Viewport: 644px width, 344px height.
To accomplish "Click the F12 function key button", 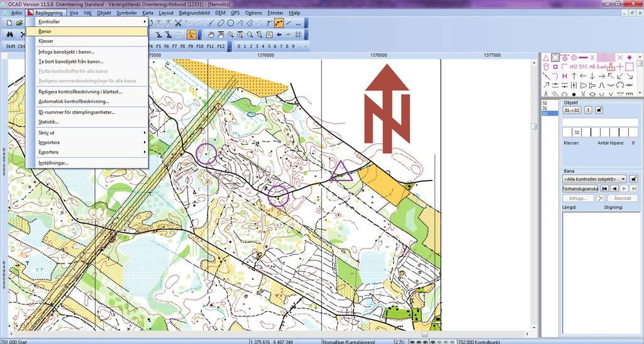I will tap(221, 47).
